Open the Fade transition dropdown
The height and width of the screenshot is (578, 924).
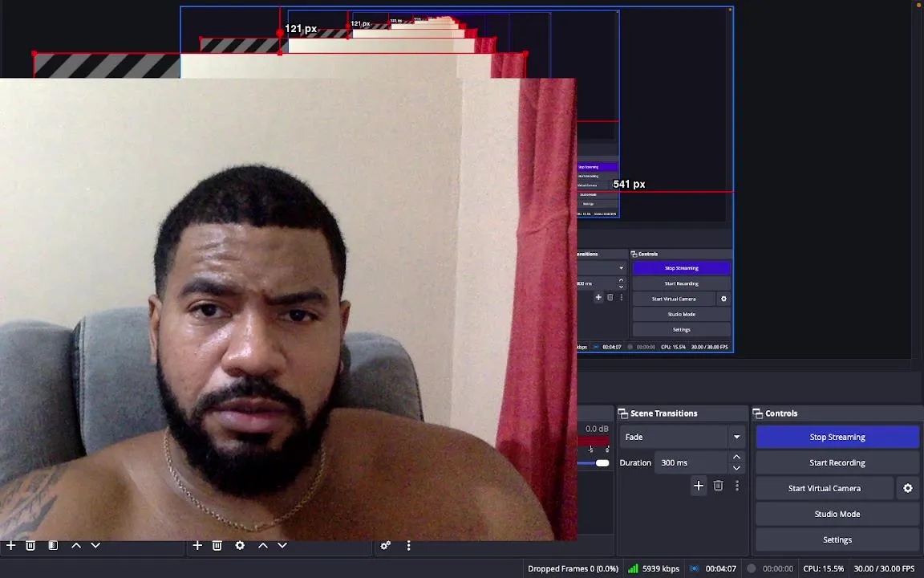pos(682,437)
